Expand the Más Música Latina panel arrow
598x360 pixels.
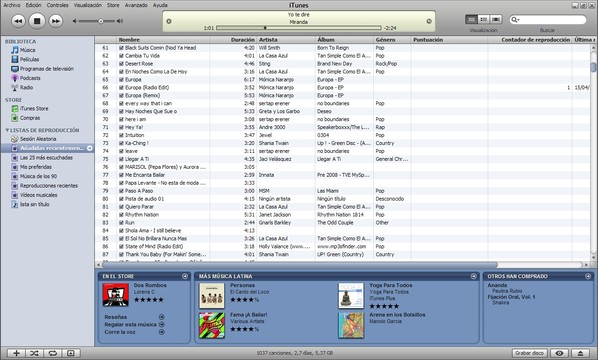(474, 276)
